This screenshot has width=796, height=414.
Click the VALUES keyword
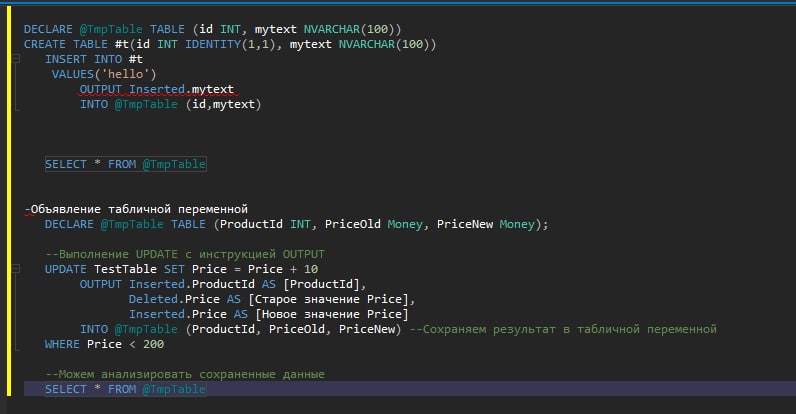[73, 74]
